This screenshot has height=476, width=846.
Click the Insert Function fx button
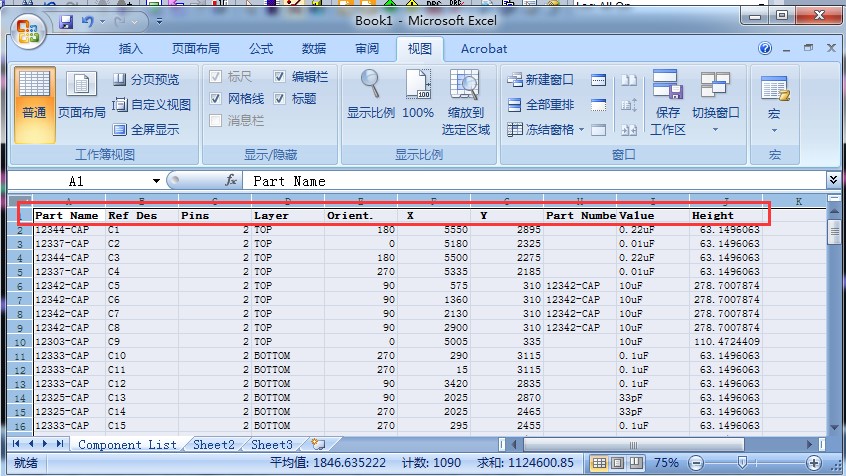pos(231,180)
